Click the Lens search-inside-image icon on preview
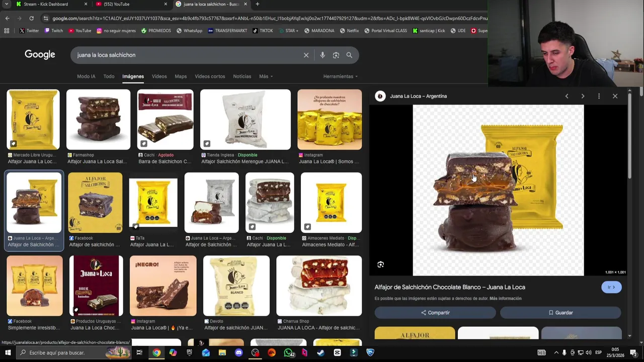The height and width of the screenshot is (362, 644). tap(380, 264)
